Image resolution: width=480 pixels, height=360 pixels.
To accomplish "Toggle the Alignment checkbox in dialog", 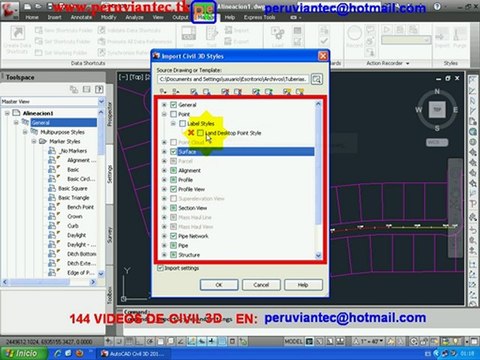I will [173, 170].
